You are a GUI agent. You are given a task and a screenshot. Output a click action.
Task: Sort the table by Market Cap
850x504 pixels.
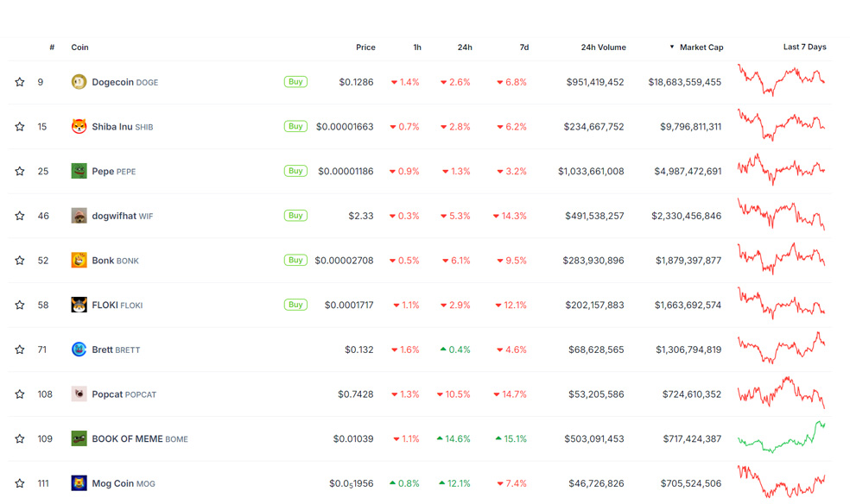696,47
